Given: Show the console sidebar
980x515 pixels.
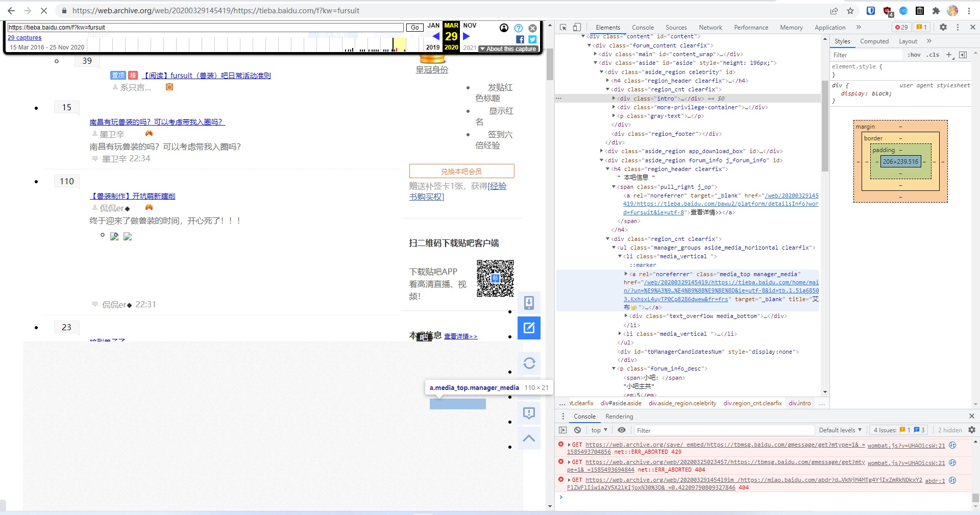Looking at the screenshot, I should [x=562, y=430].
